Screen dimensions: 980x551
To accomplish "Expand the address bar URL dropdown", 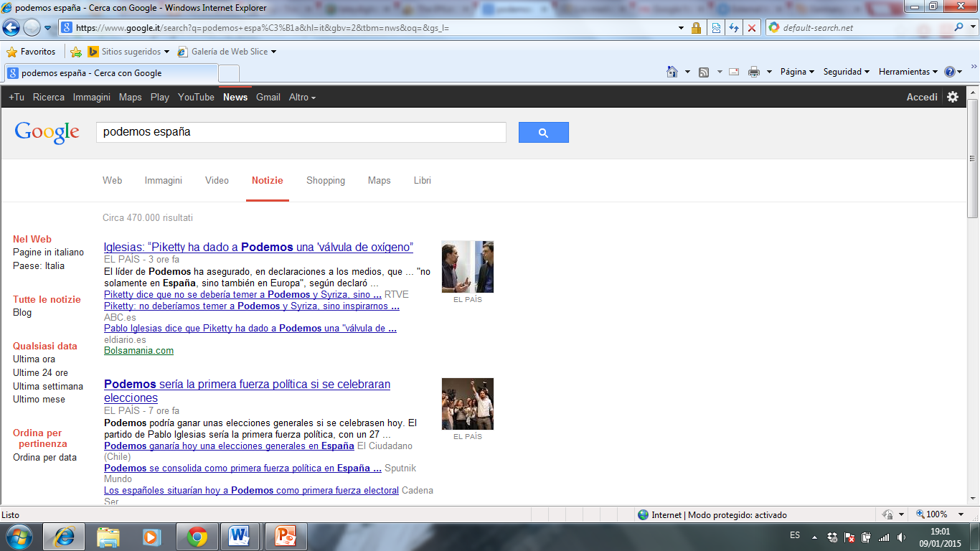I will coord(681,28).
